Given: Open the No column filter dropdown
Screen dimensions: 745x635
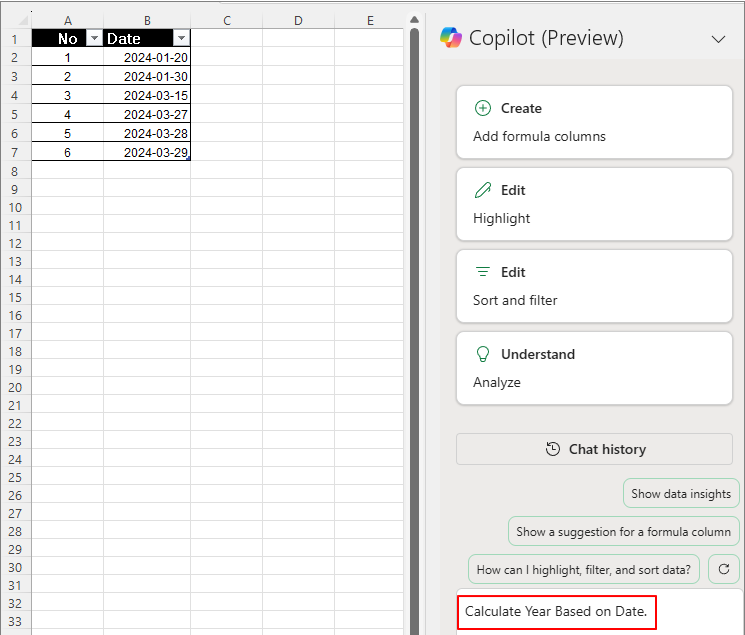Looking at the screenshot, I should tap(95, 38).
